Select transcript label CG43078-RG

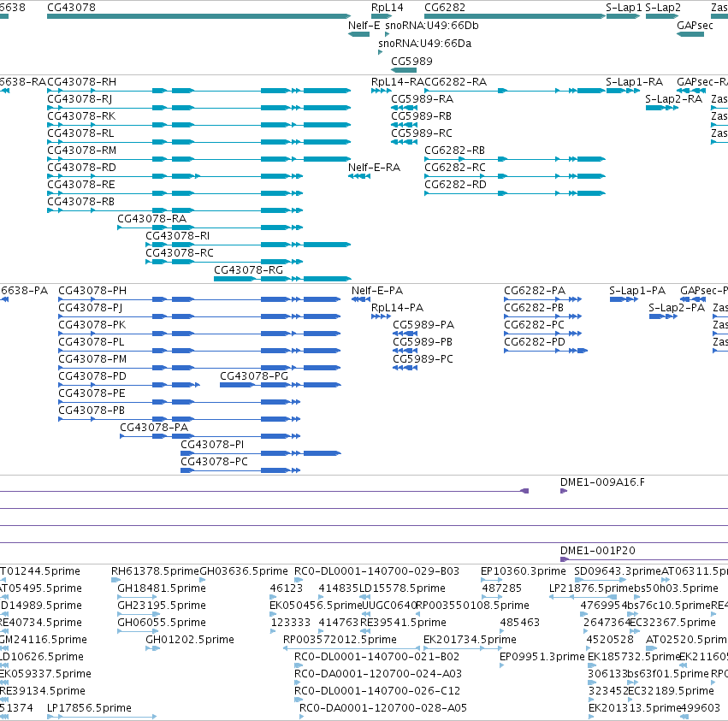248,270
